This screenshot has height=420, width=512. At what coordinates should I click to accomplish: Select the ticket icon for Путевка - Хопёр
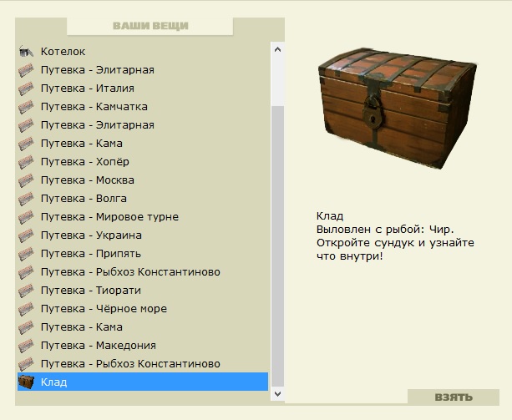(x=26, y=162)
